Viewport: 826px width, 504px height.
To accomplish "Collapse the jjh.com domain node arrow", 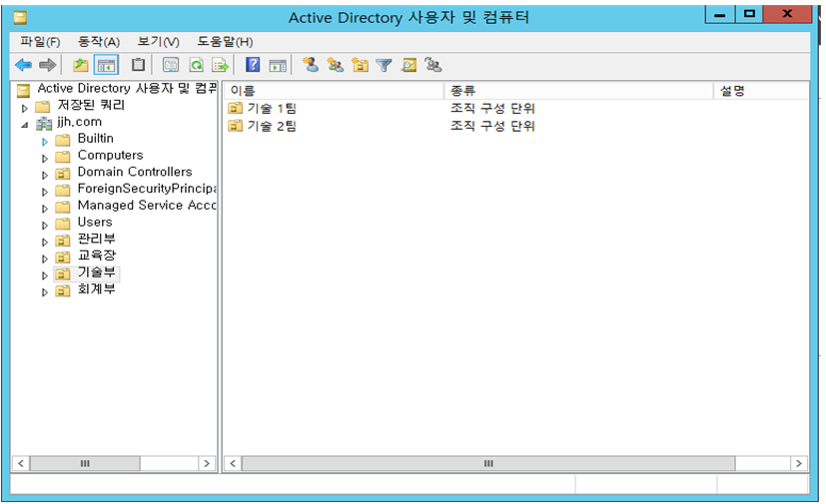I will [x=25, y=125].
